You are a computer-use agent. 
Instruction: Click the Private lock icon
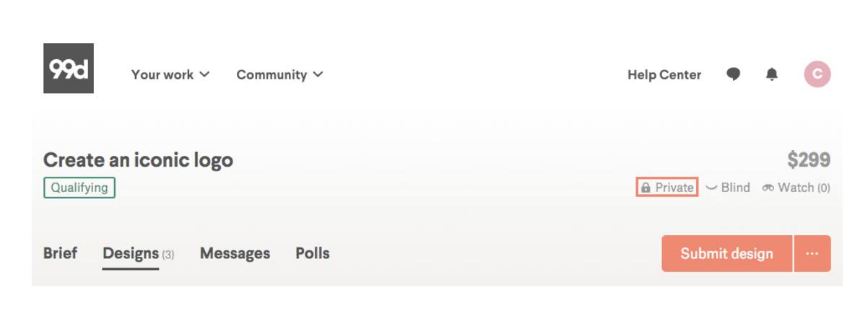pos(646,188)
